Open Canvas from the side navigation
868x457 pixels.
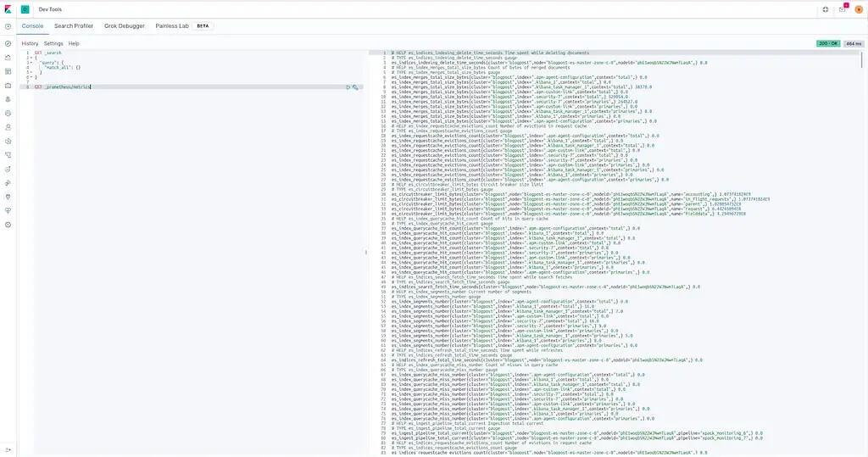click(x=8, y=86)
